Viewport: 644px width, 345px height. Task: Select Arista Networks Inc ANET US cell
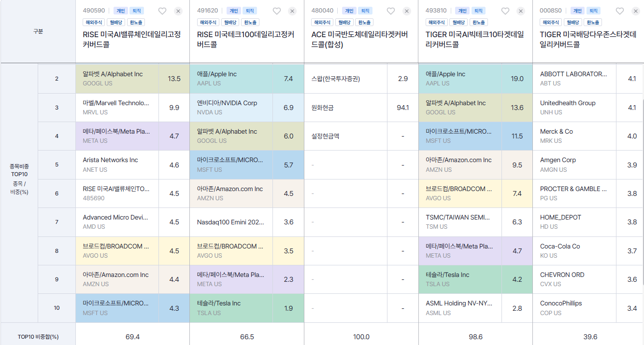117,165
